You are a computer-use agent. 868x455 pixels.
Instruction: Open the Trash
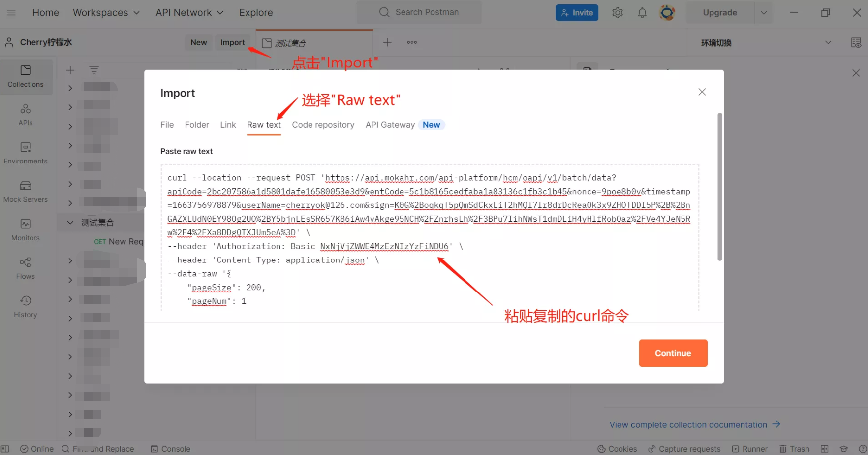[x=794, y=449]
